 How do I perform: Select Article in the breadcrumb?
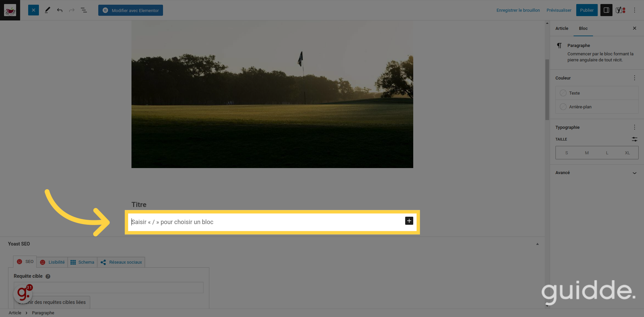point(15,313)
